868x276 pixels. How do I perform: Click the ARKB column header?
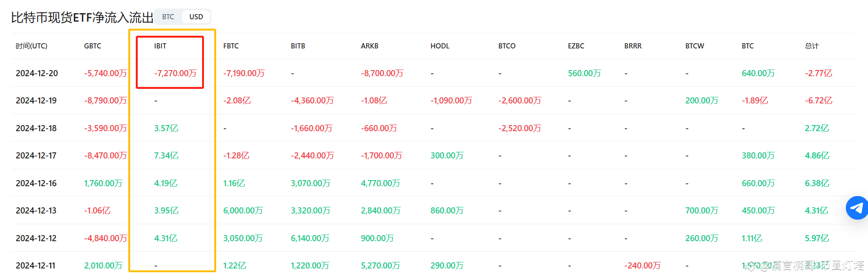(369, 46)
